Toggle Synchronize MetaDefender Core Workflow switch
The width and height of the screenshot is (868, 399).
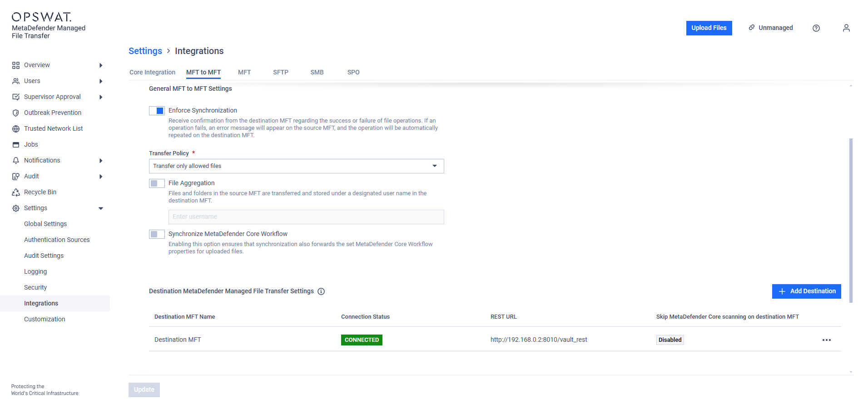tap(157, 234)
